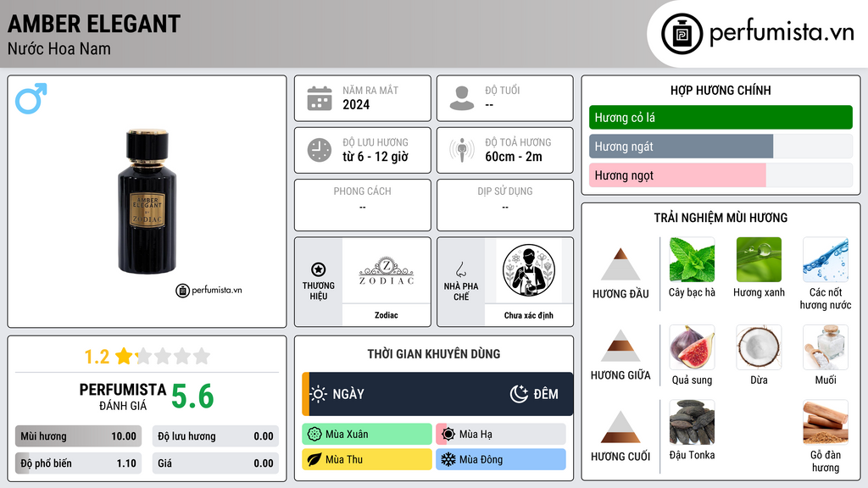Image resolution: width=868 pixels, height=488 pixels.
Task: Select the Cây bạc hà mint note image
Action: [692, 260]
